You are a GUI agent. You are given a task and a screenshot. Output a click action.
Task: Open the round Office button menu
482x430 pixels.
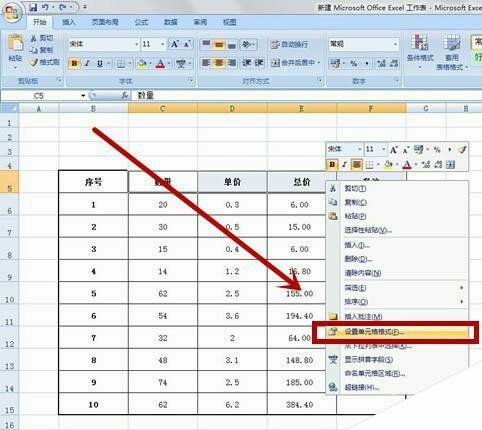[x=12, y=12]
